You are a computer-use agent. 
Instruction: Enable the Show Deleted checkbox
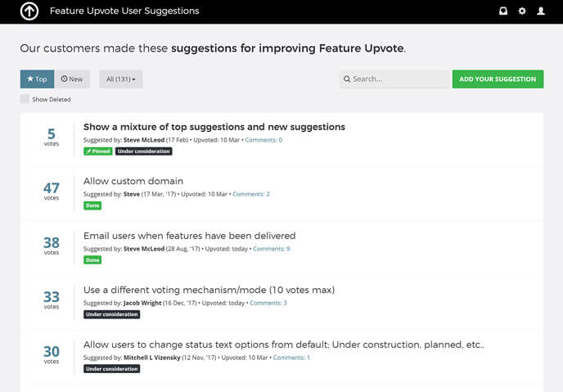click(25, 99)
